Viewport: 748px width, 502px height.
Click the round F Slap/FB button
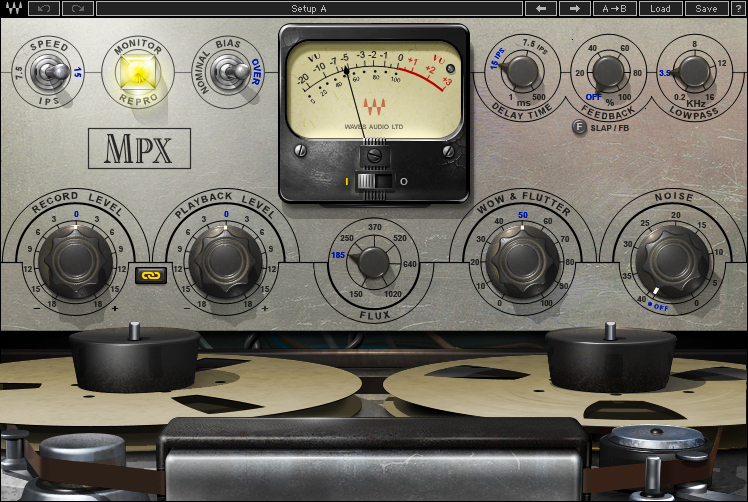pos(579,127)
